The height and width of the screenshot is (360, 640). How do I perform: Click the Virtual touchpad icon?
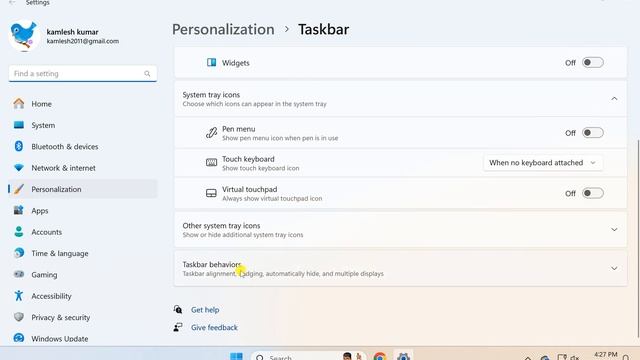(211, 193)
